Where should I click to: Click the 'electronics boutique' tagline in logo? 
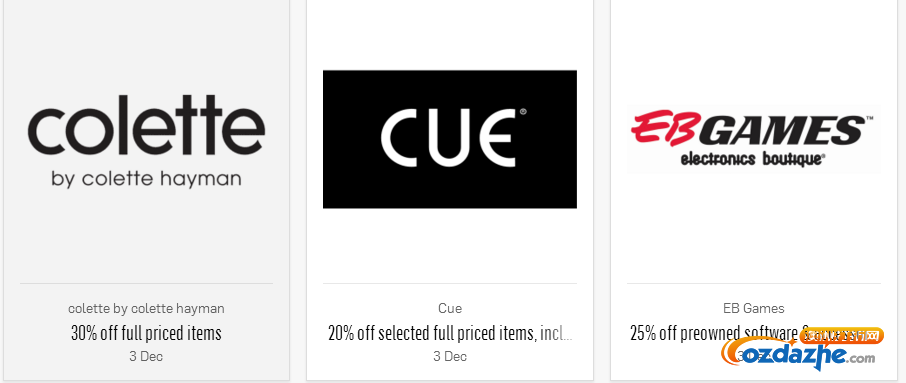pos(753,159)
